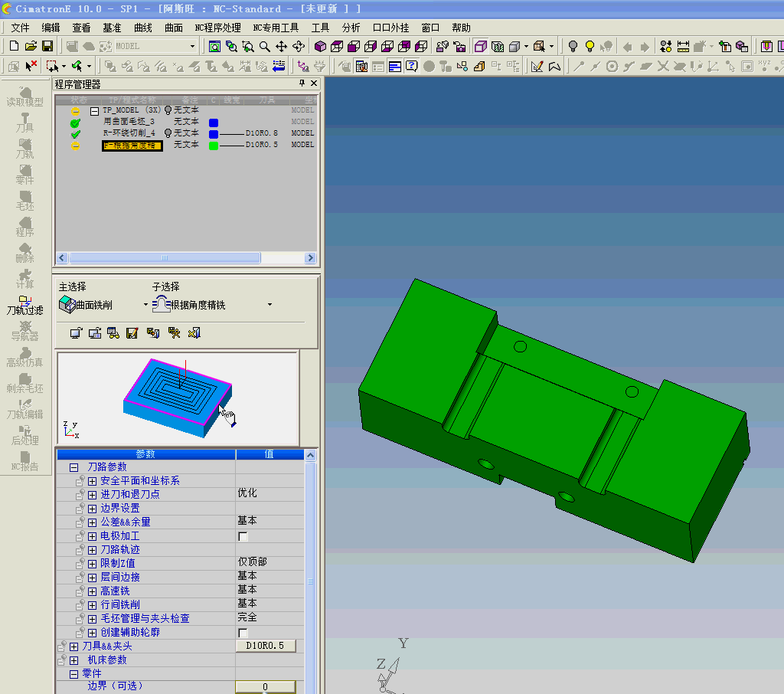The width and height of the screenshot is (784, 694).
Task: Switch to isometric view cube icon
Action: coord(321,47)
